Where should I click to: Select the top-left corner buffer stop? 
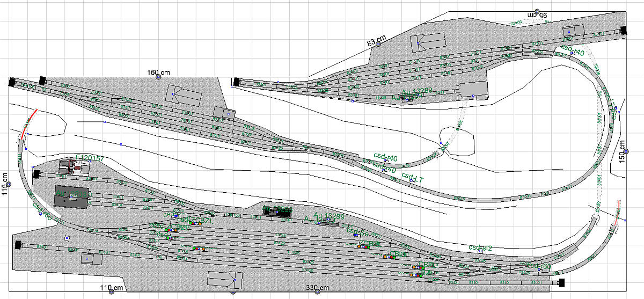pyautogui.click(x=12, y=82)
